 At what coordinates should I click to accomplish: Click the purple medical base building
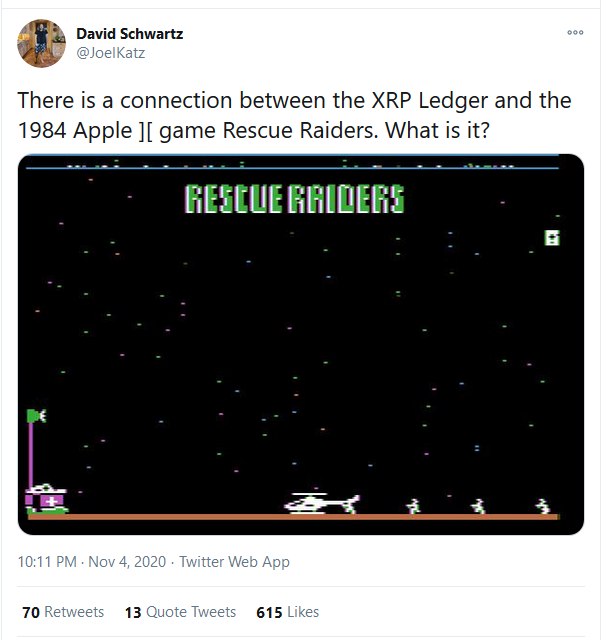click(x=46, y=499)
